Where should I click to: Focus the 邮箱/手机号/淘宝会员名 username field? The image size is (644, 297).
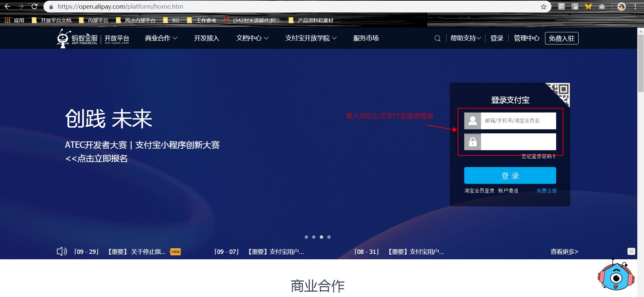click(518, 121)
